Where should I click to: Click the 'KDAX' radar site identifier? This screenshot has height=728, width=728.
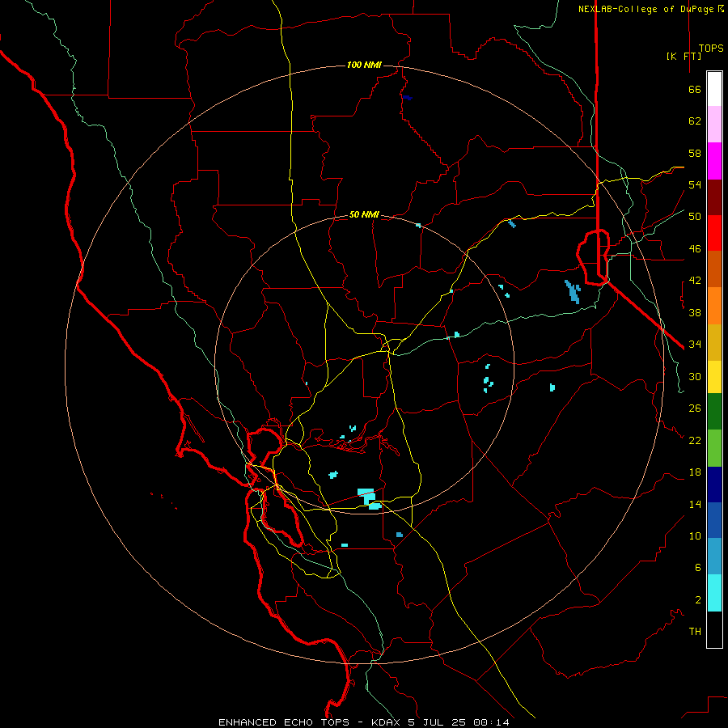pyautogui.click(x=387, y=722)
